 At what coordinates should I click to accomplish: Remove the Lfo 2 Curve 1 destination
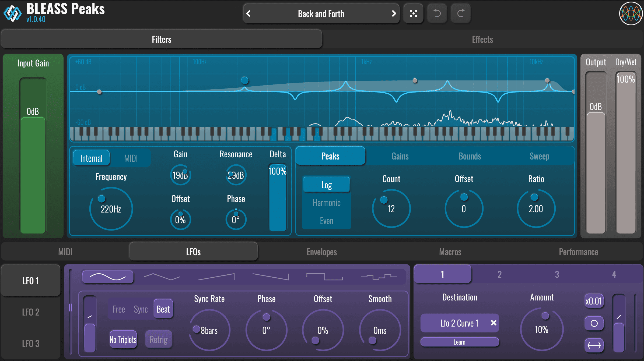(493, 323)
